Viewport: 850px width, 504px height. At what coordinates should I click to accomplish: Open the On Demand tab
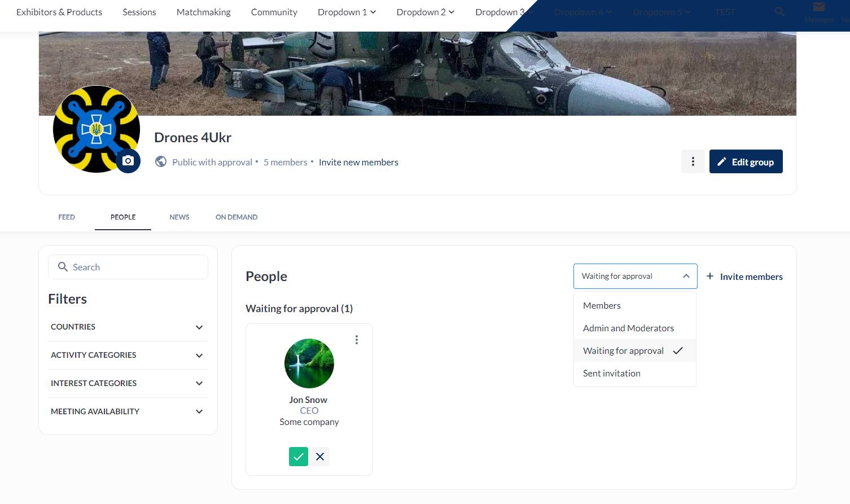coord(236,217)
